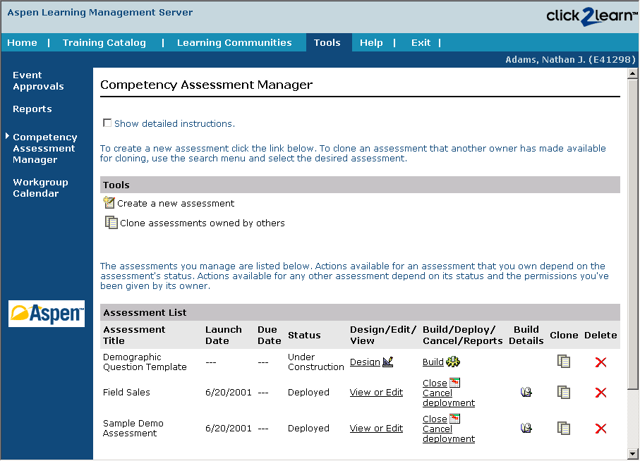The height and width of the screenshot is (461, 640).
Task: Clone the Demographic Question Template assessment
Action: (564, 361)
